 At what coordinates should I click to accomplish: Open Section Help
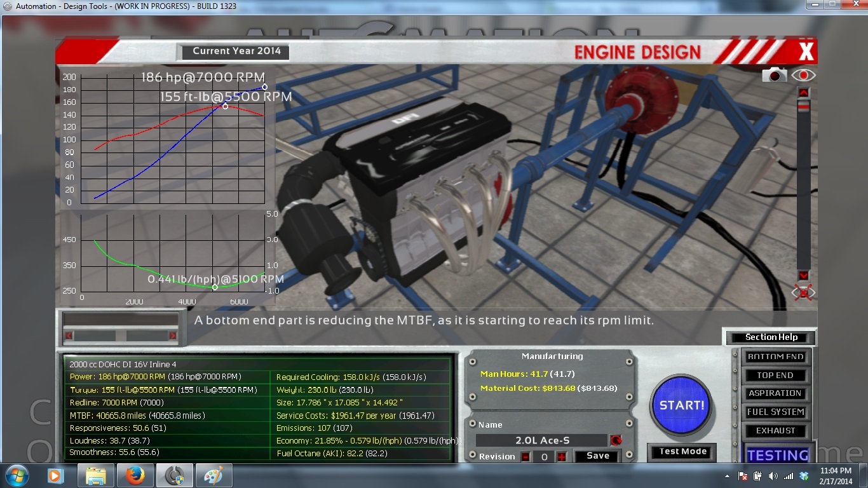pos(771,337)
